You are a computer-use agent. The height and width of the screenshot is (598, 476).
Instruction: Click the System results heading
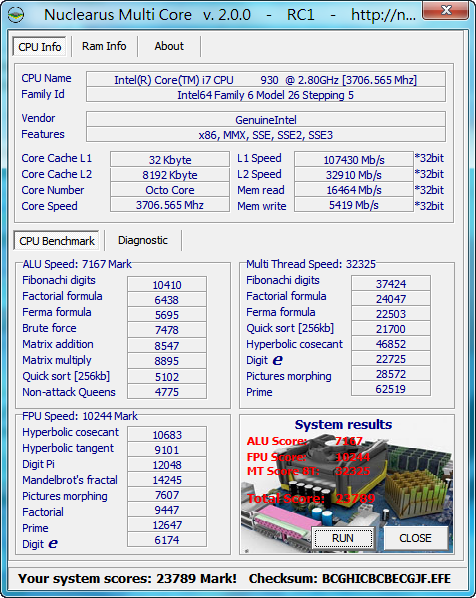pos(343,424)
